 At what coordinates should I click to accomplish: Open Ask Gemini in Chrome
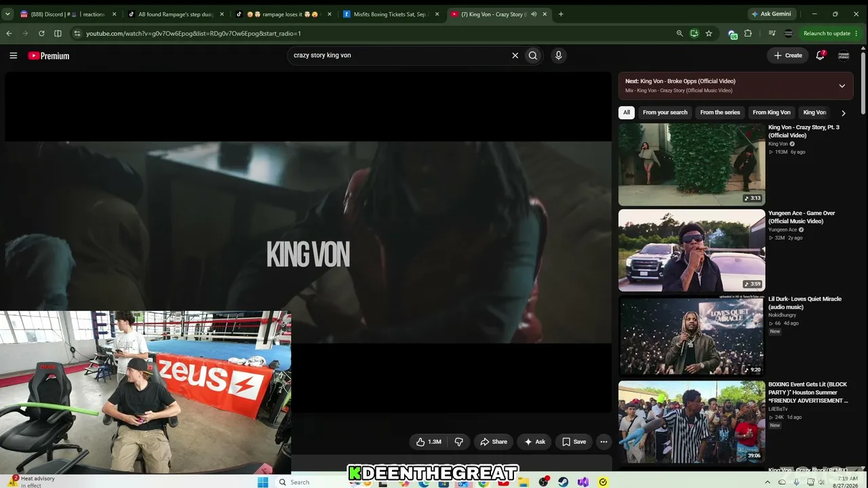click(x=771, y=14)
